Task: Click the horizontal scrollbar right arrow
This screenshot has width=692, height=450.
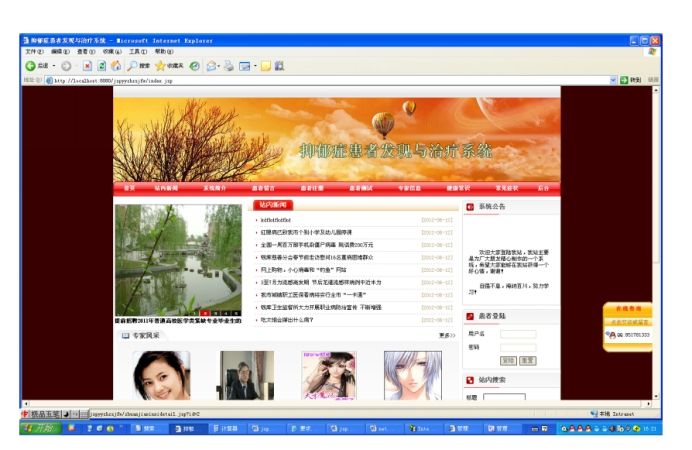Action: pos(648,403)
